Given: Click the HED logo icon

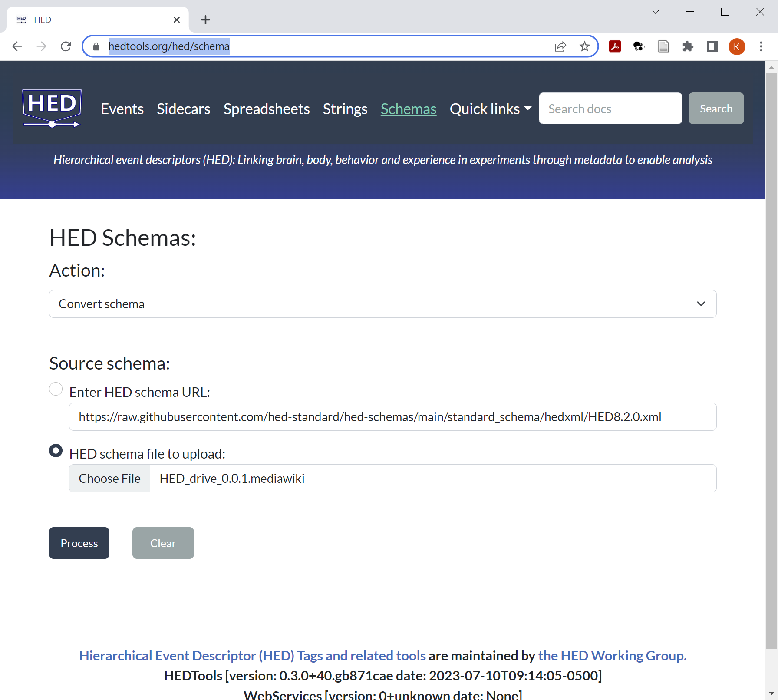Looking at the screenshot, I should pos(52,108).
